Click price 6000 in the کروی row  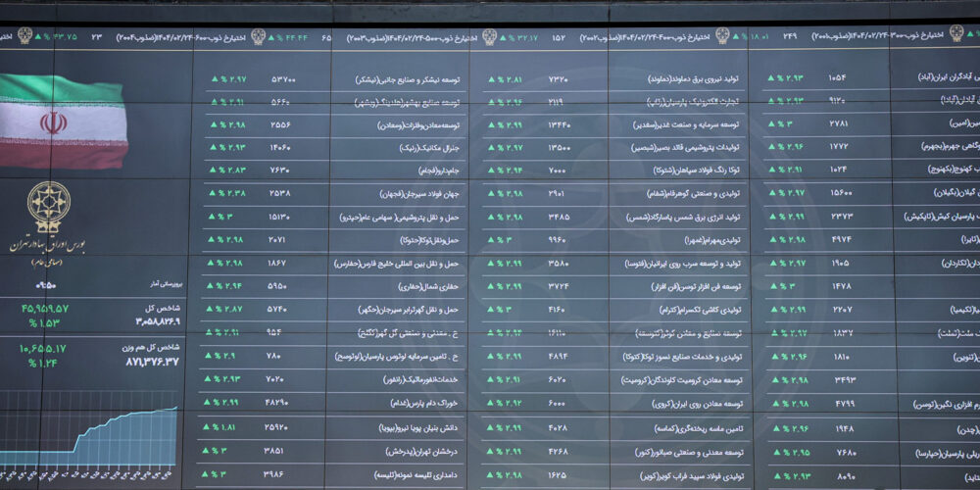557,403
